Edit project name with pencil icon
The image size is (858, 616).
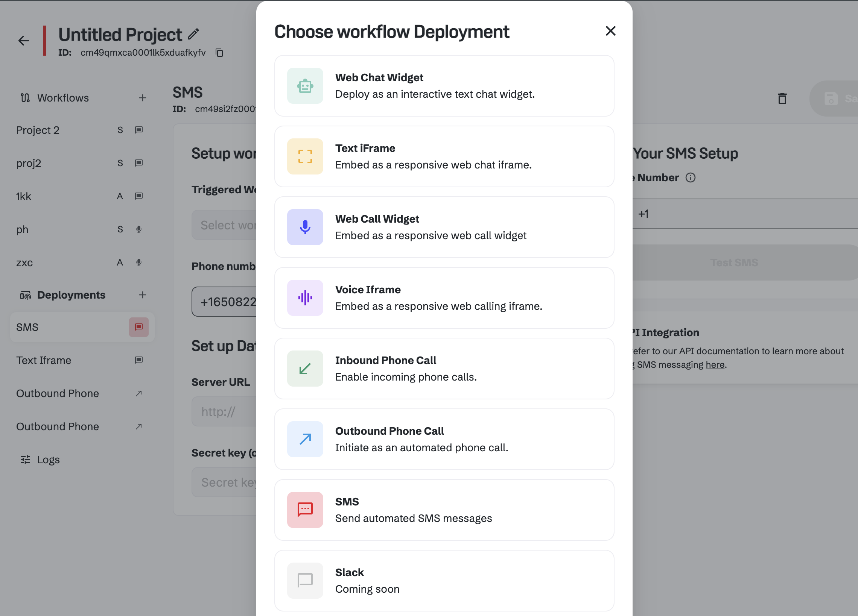pos(193,34)
